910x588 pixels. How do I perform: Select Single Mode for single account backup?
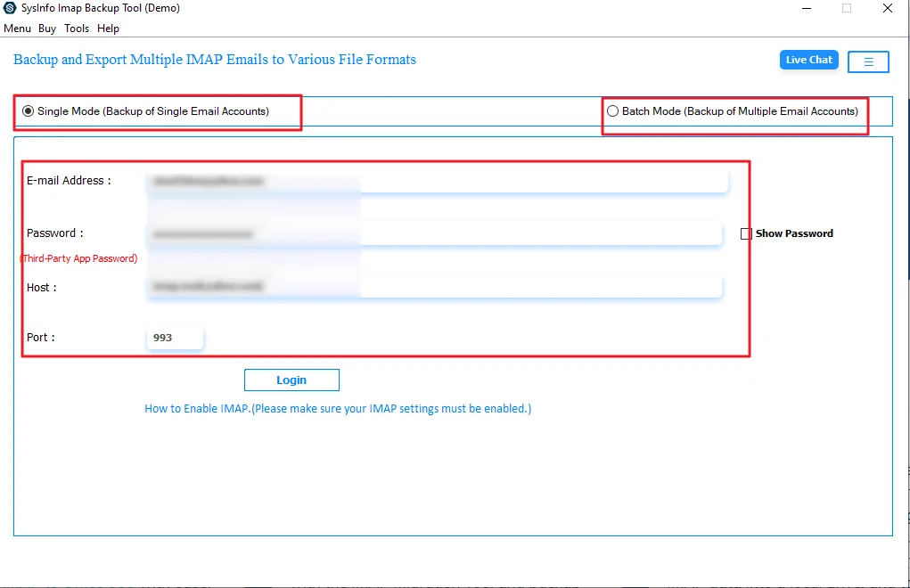(x=28, y=110)
